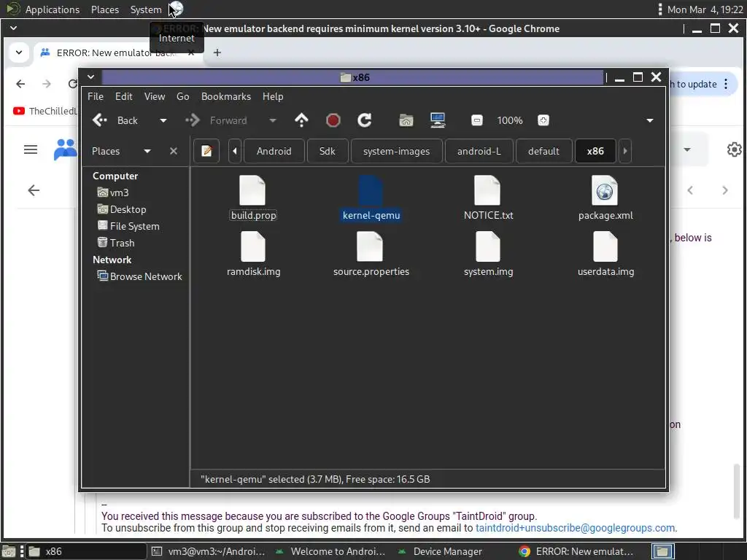The width and height of the screenshot is (747, 560).
Task: Close the Places side pane
Action: click(174, 151)
